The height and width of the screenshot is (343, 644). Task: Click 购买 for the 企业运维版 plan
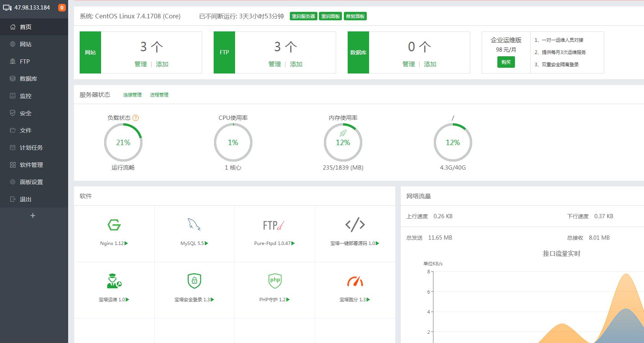(x=506, y=62)
